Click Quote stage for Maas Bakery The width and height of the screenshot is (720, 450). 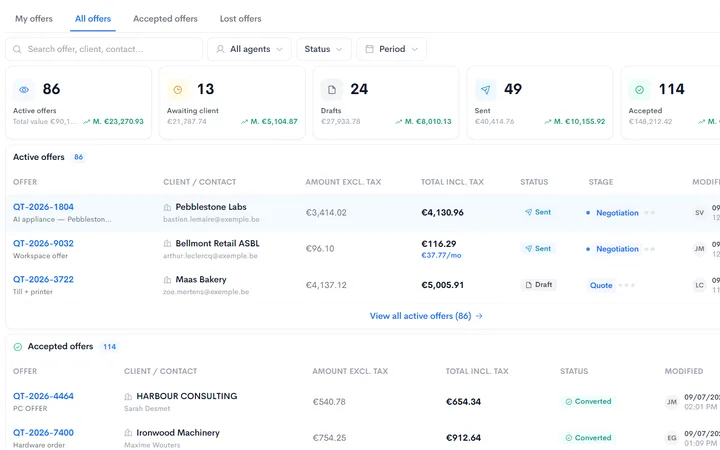601,285
